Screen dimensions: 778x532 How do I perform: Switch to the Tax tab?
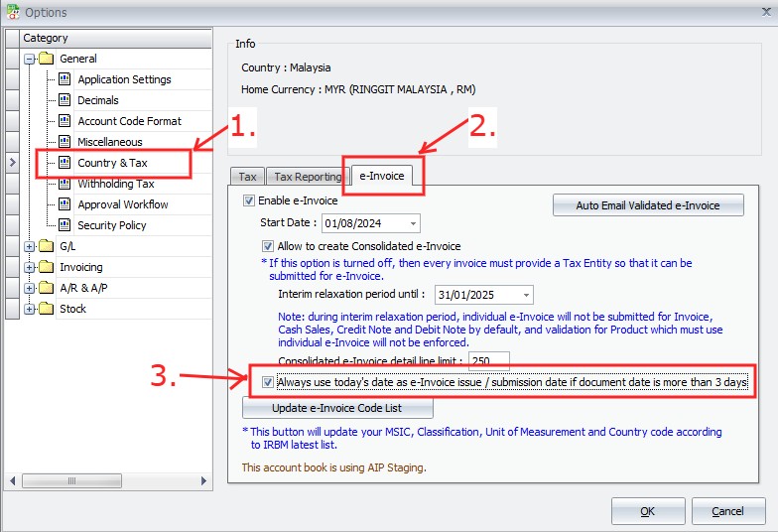tap(247, 177)
